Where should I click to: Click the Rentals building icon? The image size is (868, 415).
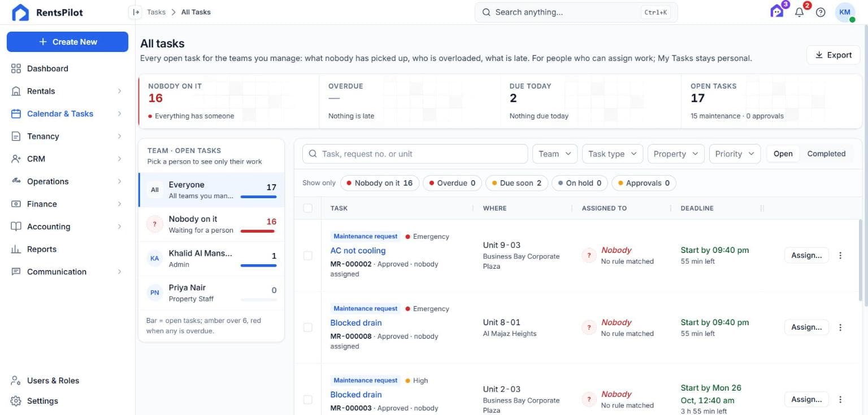point(16,91)
